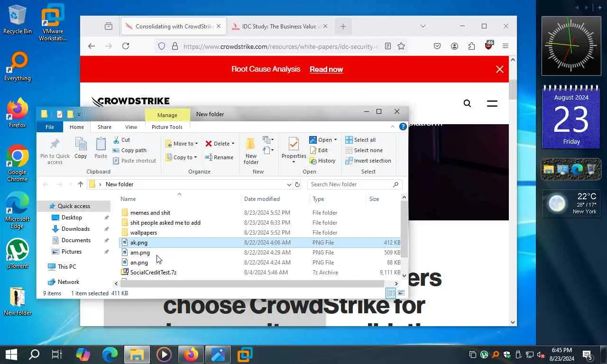Image resolution: width=607 pixels, height=364 pixels.
Task: Switch to Details view in Explorer
Action: 391,293
